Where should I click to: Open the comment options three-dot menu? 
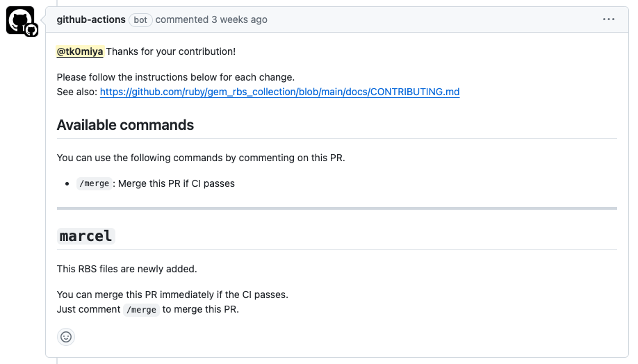[608, 19]
